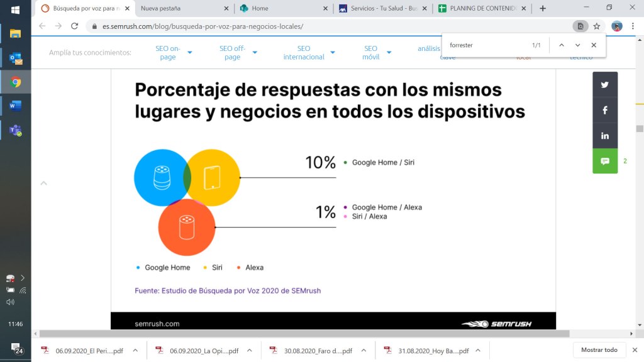
Task: Share article on LinkedIn
Action: (605, 136)
